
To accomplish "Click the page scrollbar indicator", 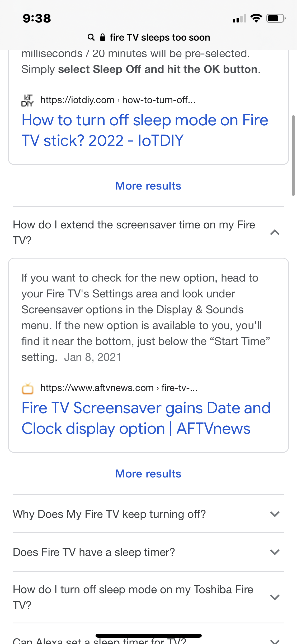I will (293, 155).
